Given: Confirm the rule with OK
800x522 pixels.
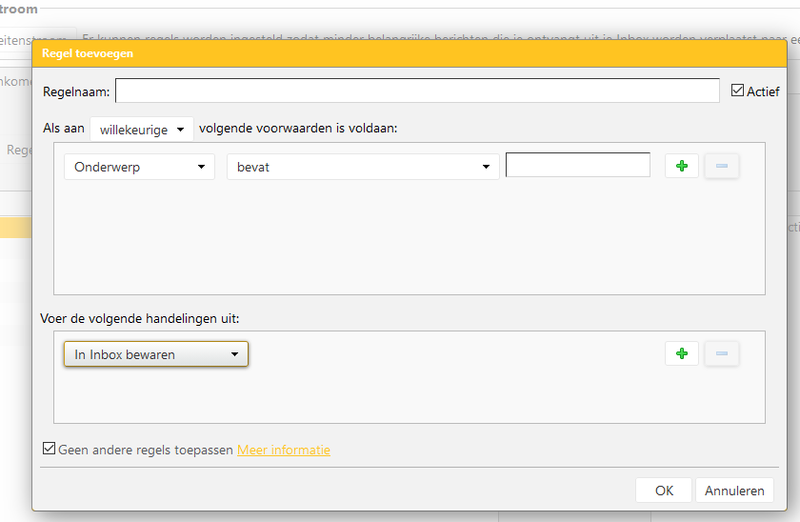Looking at the screenshot, I should click(x=664, y=490).
